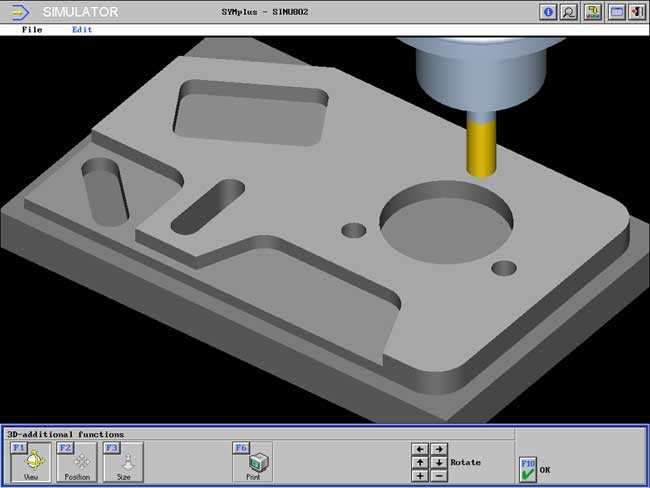This screenshot has height=488, width=650.
Task: Rotate the model downward with arrow
Action: (x=438, y=463)
